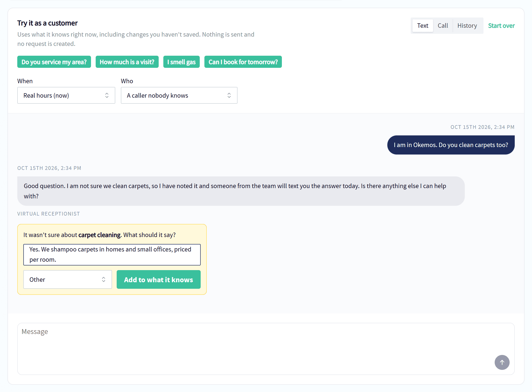
Task: Click the VIRTUAL RECEPTIONIST label
Action: (x=49, y=214)
